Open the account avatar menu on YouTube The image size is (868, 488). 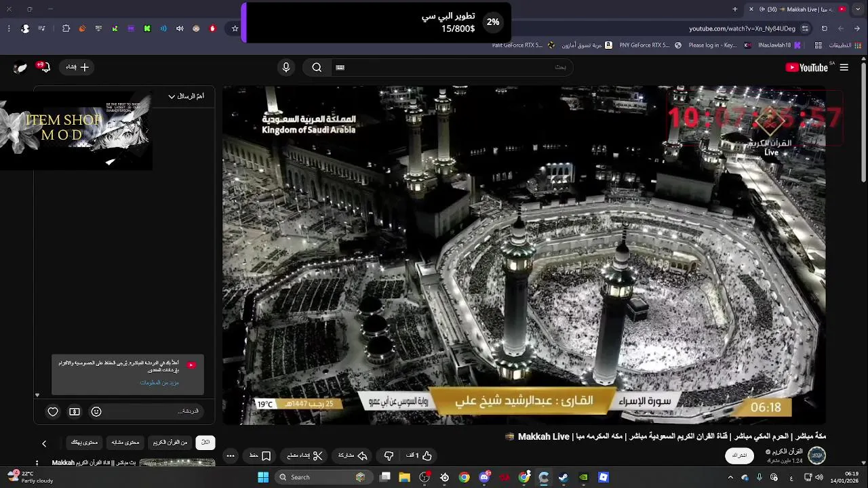(x=20, y=67)
